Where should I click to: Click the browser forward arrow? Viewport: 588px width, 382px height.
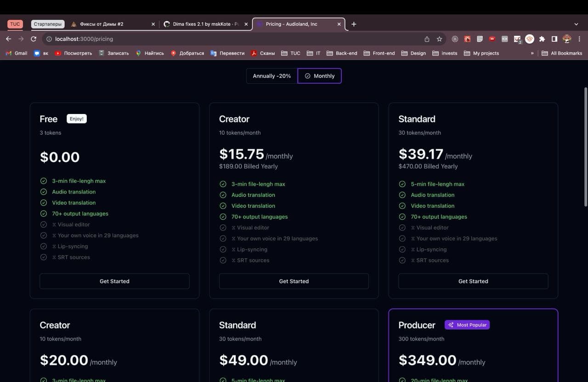pyautogui.click(x=21, y=39)
